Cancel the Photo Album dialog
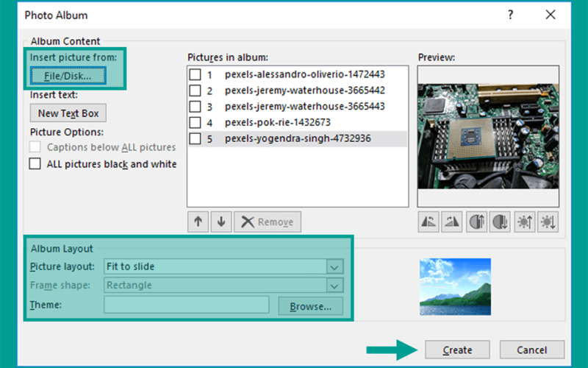Screen dimensions: 588x368 531,350
